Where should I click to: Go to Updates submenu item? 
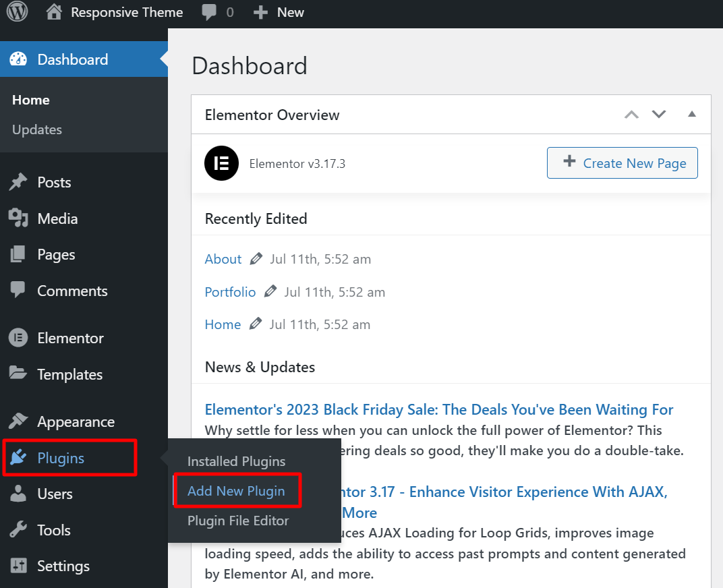pos(37,130)
